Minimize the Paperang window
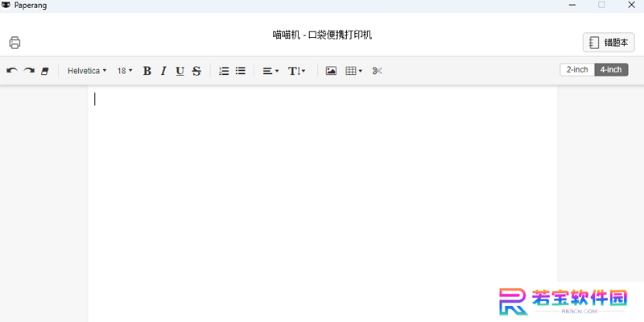This screenshot has width=644, height=322. click(572, 5)
